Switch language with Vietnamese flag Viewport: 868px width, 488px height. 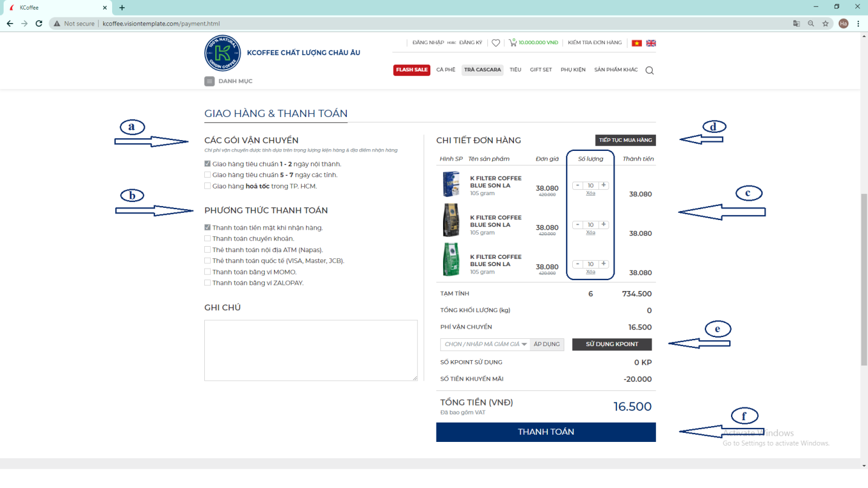tap(636, 43)
